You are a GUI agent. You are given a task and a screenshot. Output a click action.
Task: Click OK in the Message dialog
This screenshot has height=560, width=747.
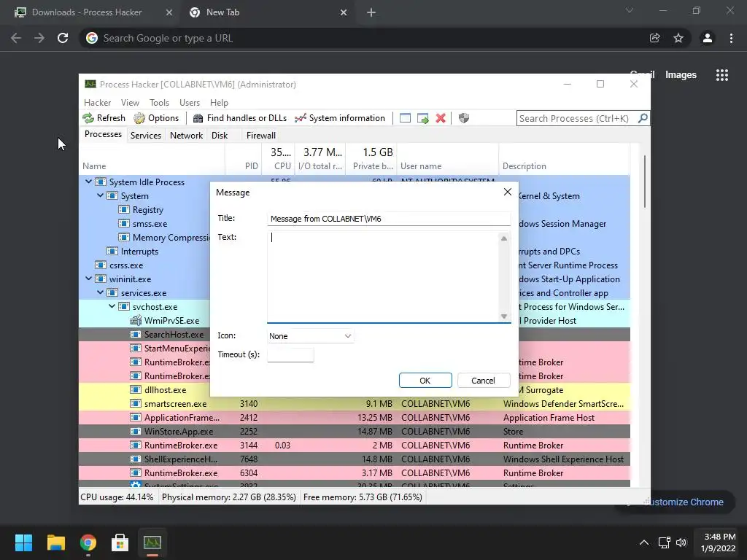tap(425, 381)
